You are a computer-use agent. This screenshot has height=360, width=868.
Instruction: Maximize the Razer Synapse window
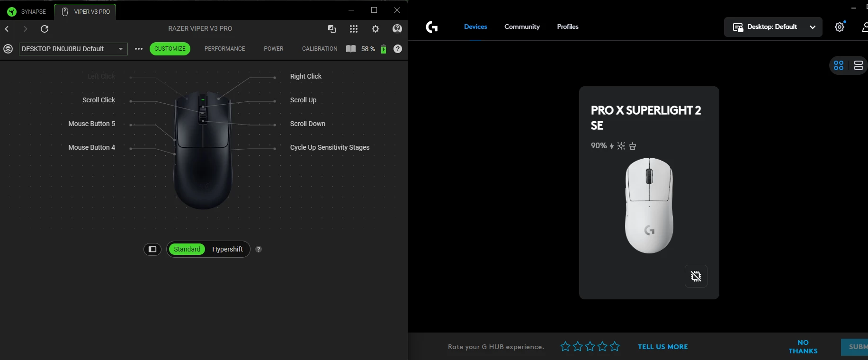tap(374, 10)
